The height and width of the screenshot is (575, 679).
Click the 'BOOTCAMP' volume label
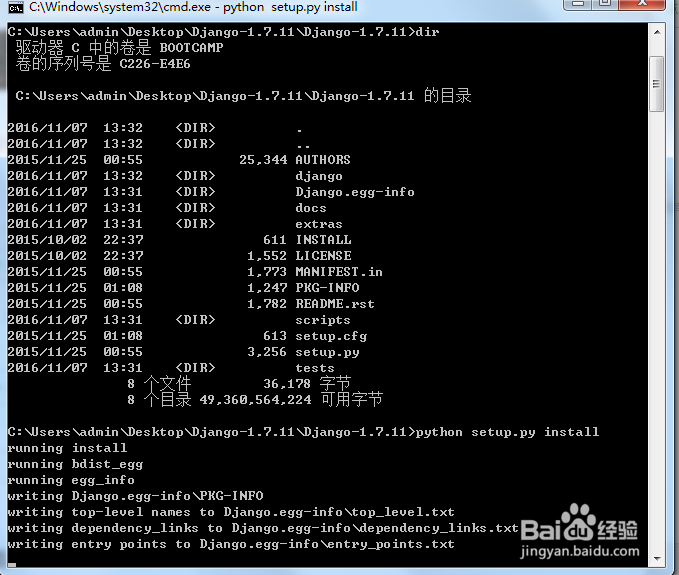(191, 48)
